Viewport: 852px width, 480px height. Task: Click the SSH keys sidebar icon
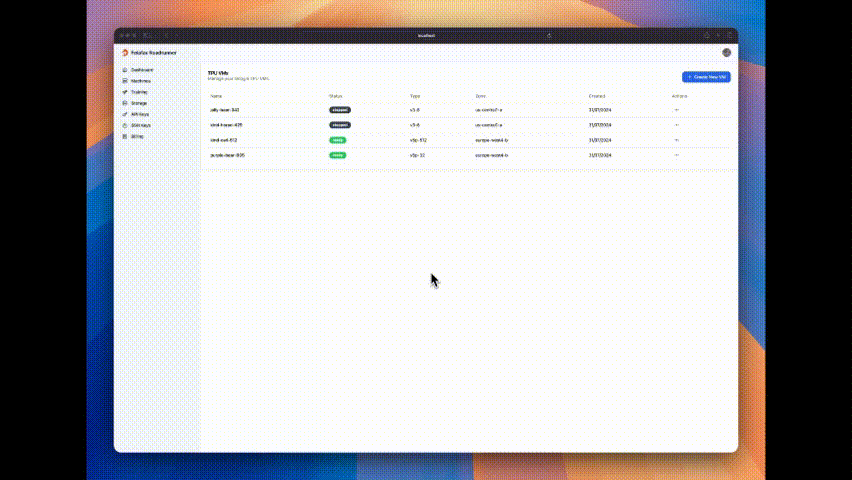[124, 125]
